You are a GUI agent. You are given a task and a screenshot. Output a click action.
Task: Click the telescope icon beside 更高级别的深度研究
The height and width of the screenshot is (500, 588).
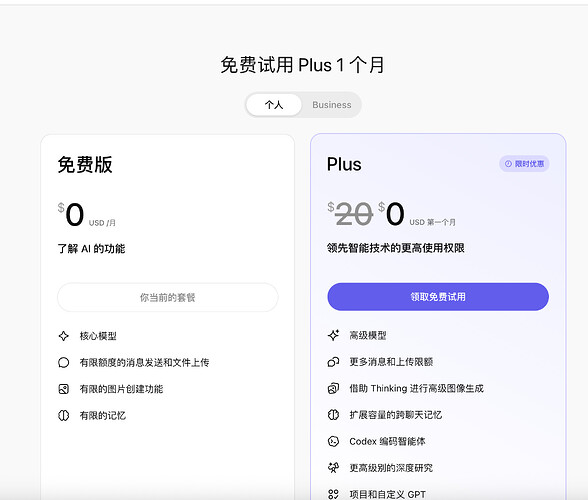(x=333, y=468)
